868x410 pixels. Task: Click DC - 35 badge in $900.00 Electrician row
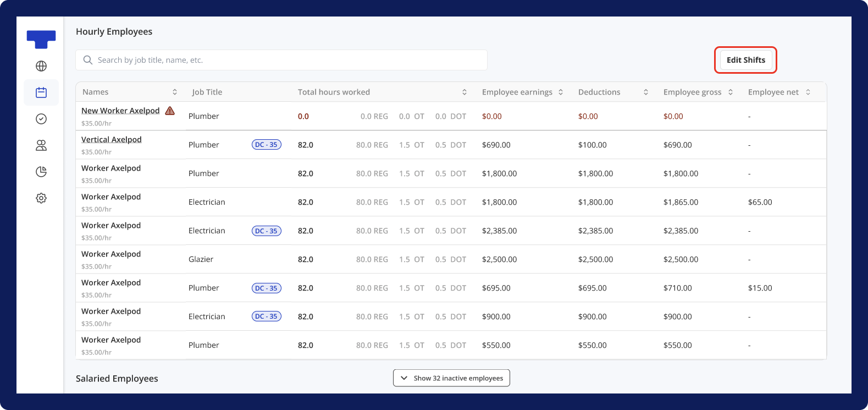pyautogui.click(x=267, y=316)
